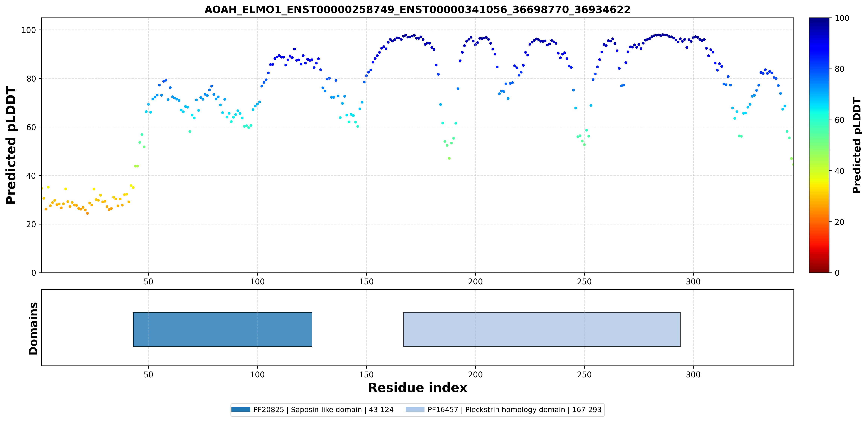The image size is (868, 422).
Task: Click the pLDDT colorbar gradient
Action: tap(819, 145)
